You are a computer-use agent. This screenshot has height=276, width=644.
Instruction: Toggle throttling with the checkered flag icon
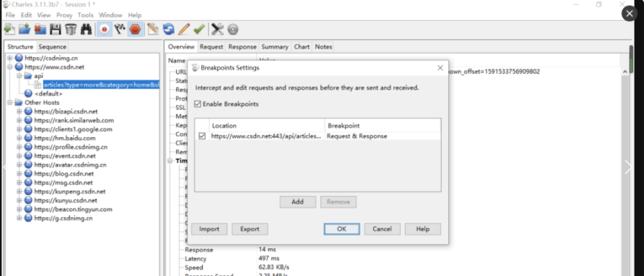point(120,30)
